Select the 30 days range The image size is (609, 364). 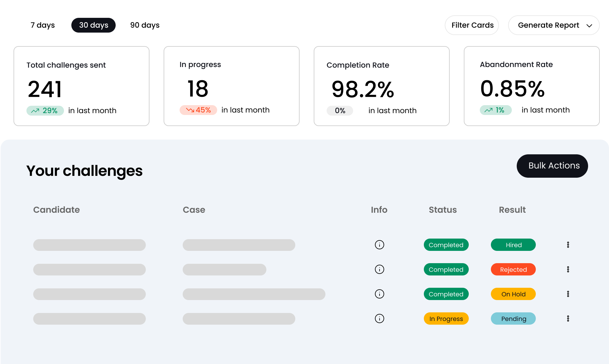coord(94,25)
